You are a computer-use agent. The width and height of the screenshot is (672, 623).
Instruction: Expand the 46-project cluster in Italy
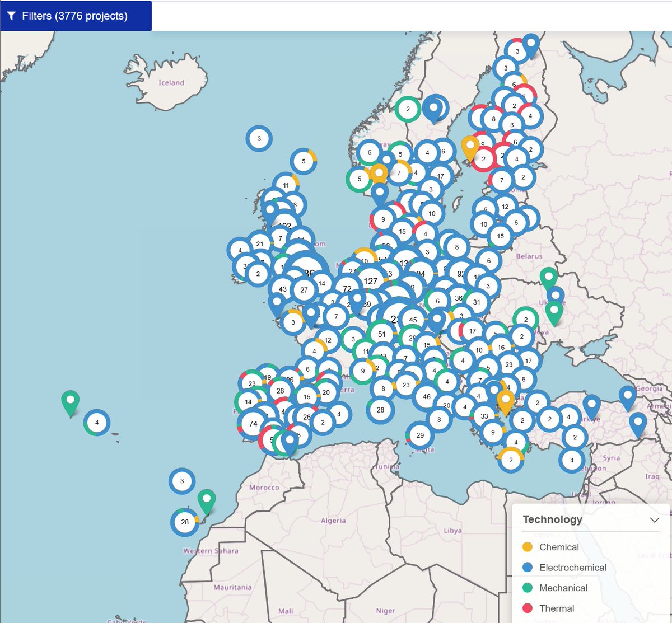(427, 396)
